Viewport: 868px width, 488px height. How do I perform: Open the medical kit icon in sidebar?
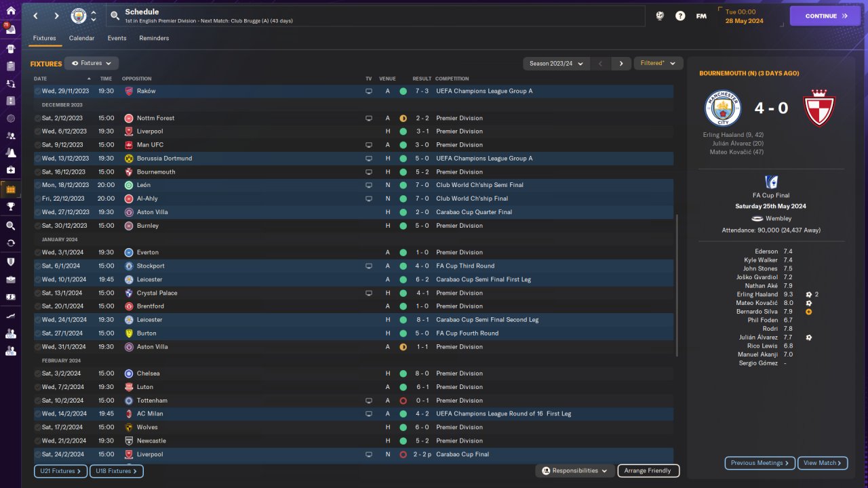(x=10, y=169)
